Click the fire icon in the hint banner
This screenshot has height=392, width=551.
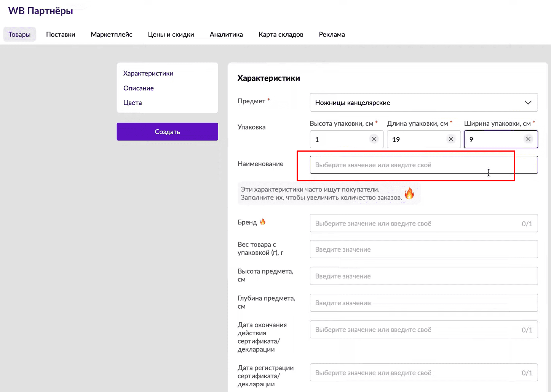409,193
